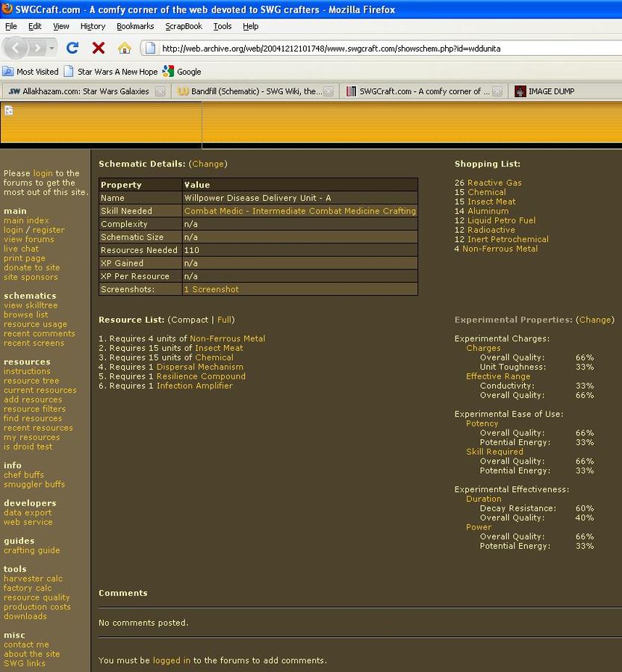Expand the recent pages history dropdown arrow
Screen dimensions: 622x672
point(52,48)
